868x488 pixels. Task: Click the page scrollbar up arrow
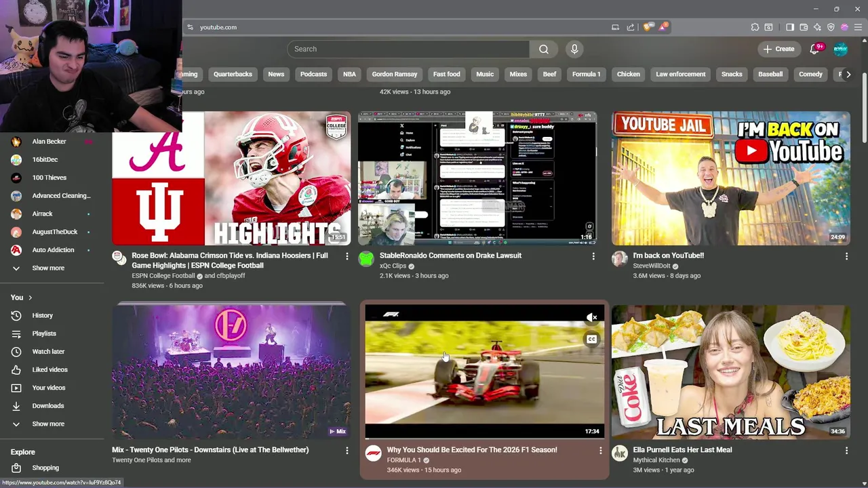864,41
